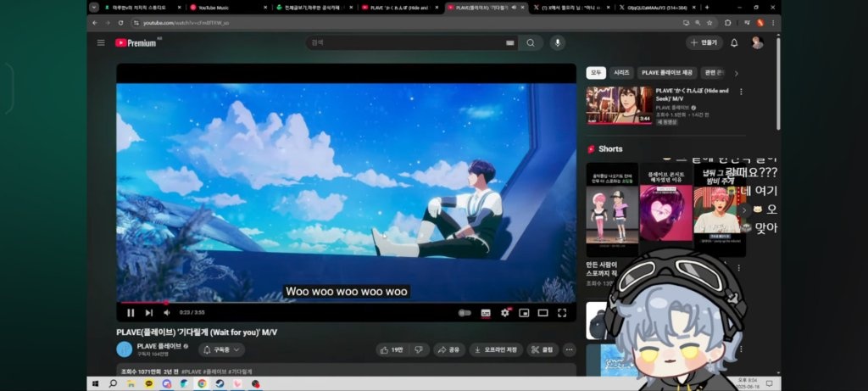Open PLAVE 플레이브 channel name link
868x391 pixels.
[159, 346]
